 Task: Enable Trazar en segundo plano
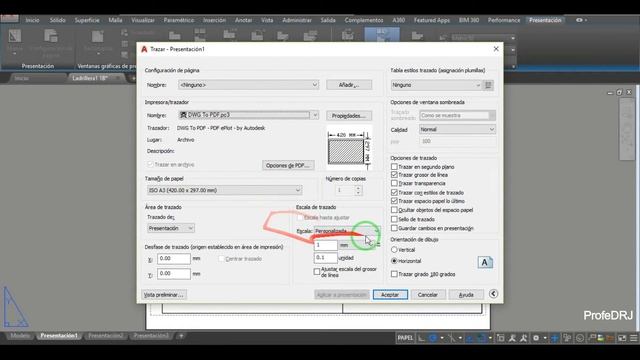(x=394, y=167)
